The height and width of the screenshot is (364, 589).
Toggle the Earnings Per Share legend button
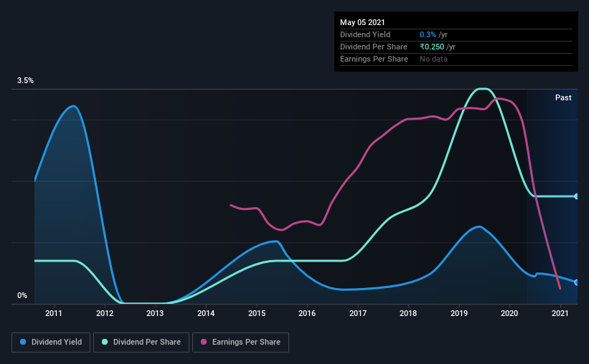tap(241, 343)
